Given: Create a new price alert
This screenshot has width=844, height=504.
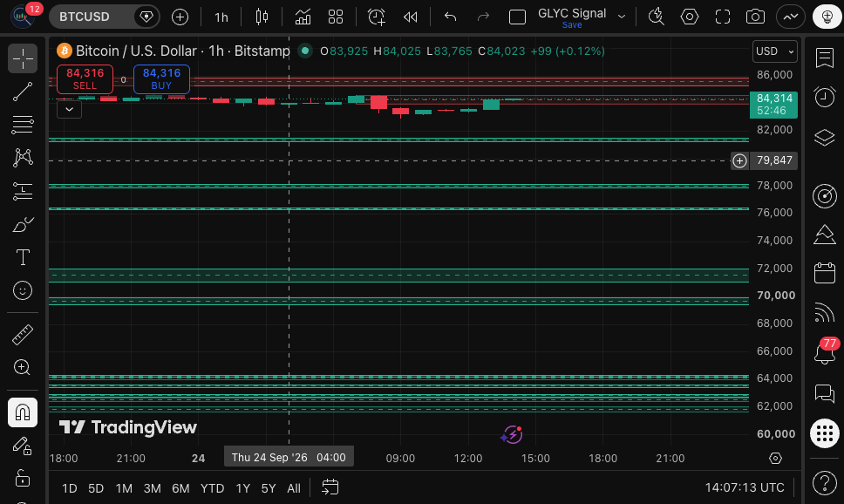Looking at the screenshot, I should [377, 17].
